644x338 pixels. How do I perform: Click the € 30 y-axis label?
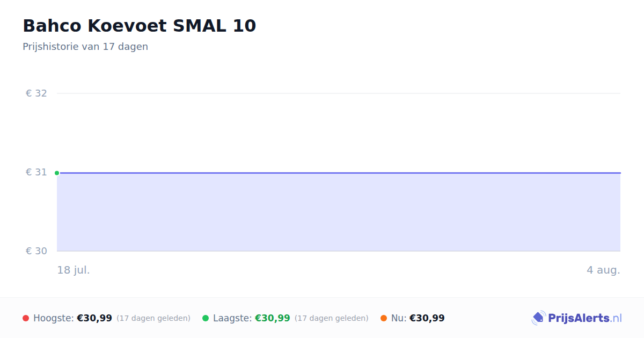click(36, 251)
